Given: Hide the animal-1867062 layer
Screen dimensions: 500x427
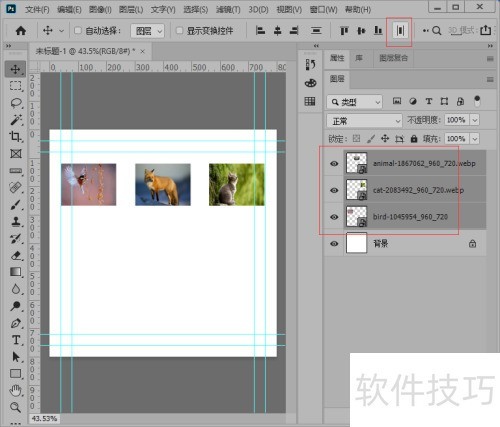Looking at the screenshot, I should [334, 163].
